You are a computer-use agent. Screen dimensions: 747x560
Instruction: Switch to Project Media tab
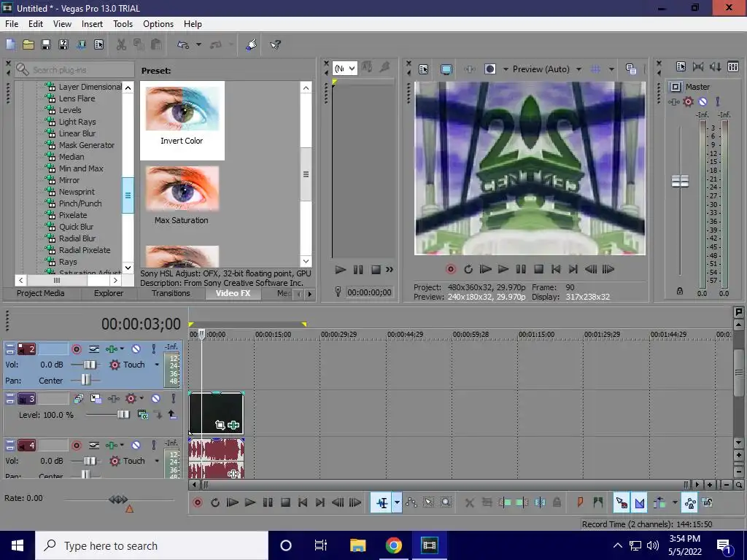click(41, 293)
